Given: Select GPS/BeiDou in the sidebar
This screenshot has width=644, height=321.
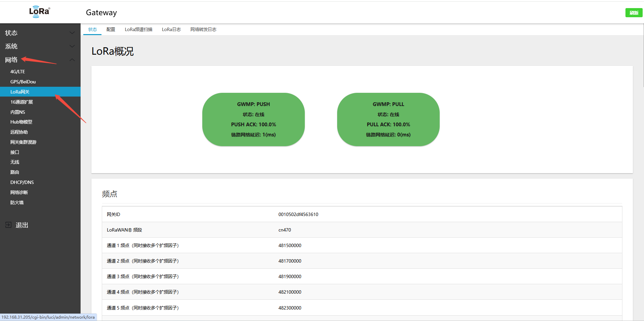Looking at the screenshot, I should click(23, 82).
